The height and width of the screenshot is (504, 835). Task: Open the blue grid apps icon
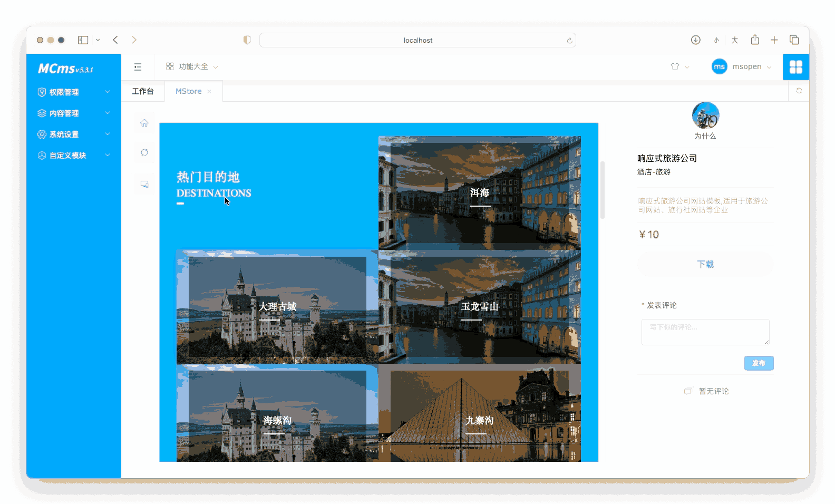[795, 67]
